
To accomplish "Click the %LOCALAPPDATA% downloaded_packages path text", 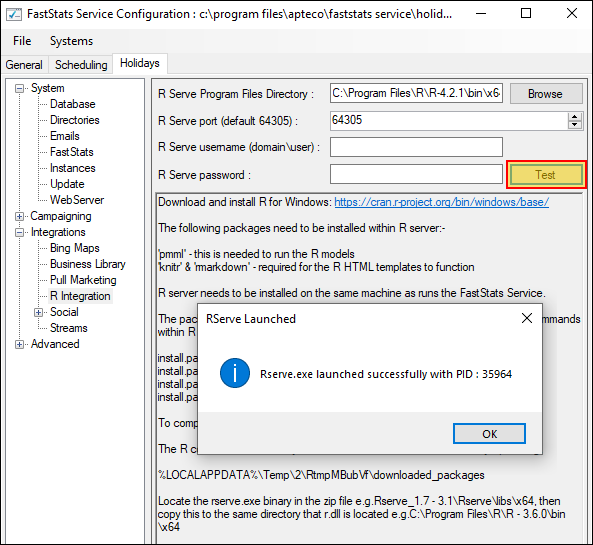I will click(x=321, y=475).
